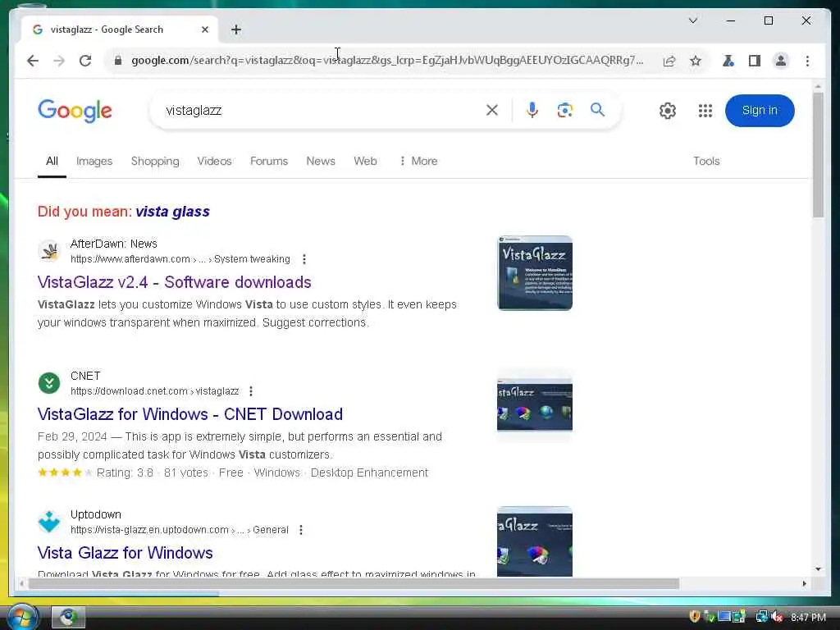This screenshot has width=840, height=630.
Task: Open options menu for Uptodown result
Action: [301, 531]
